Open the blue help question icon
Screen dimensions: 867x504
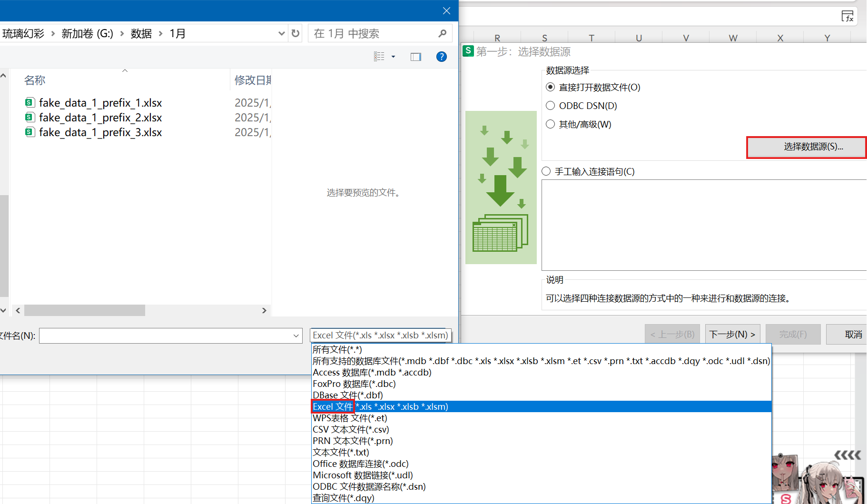(x=441, y=57)
